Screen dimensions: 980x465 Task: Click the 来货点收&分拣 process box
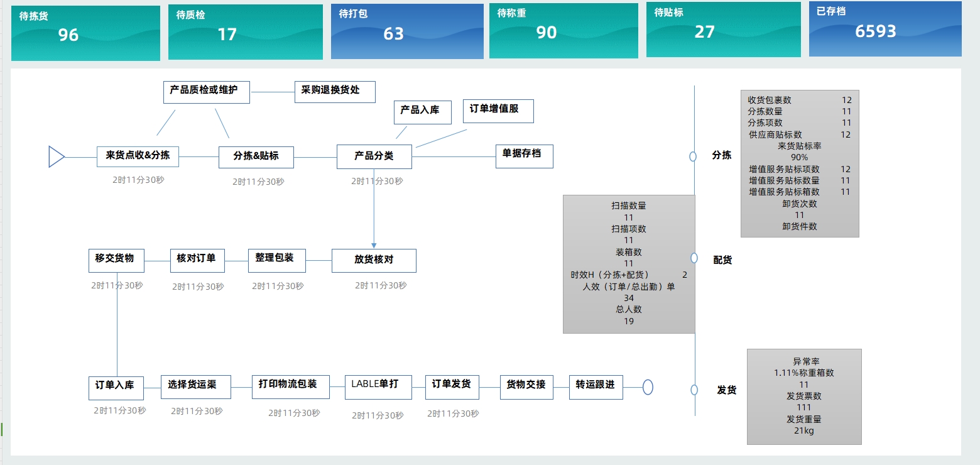[x=138, y=156]
